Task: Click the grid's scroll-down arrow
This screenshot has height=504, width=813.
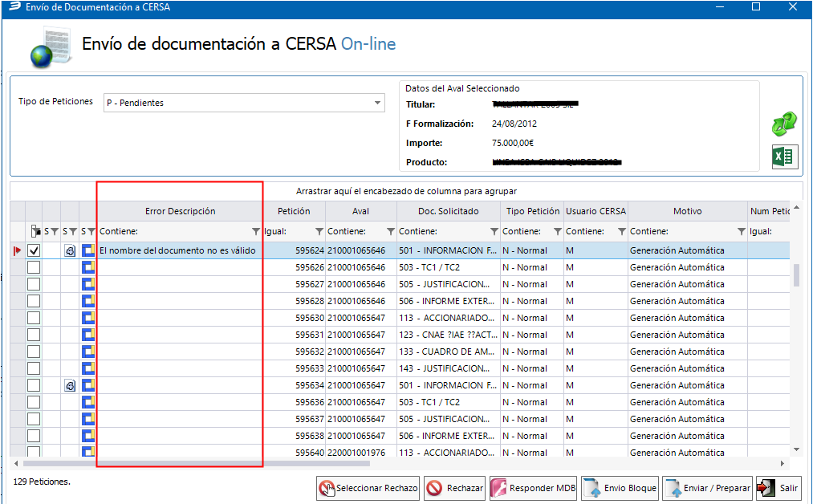Action: (796, 450)
